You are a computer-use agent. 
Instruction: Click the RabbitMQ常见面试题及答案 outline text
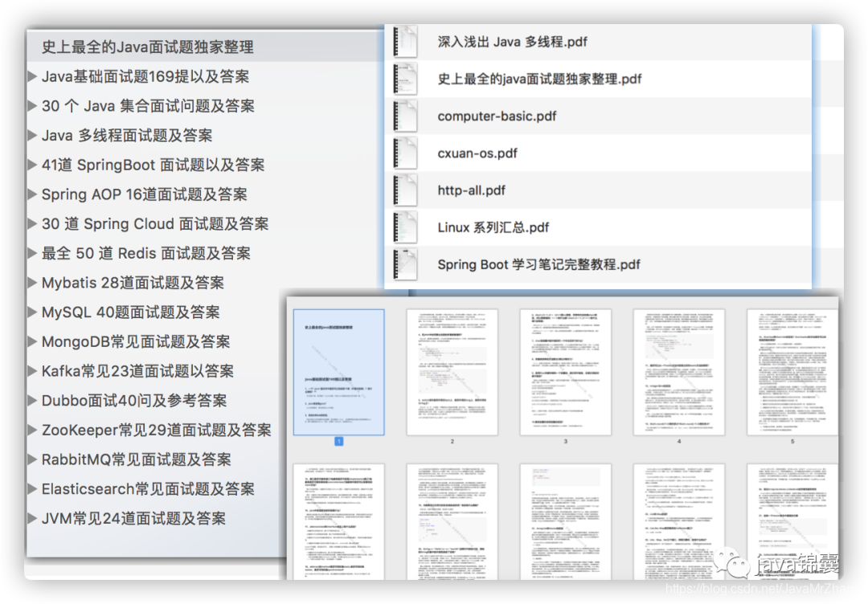coord(136,459)
